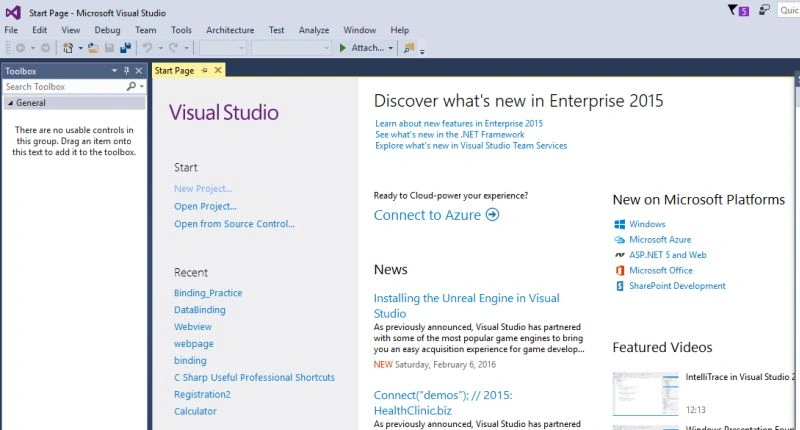
Task: Click the green Start play icon
Action: tap(343, 48)
